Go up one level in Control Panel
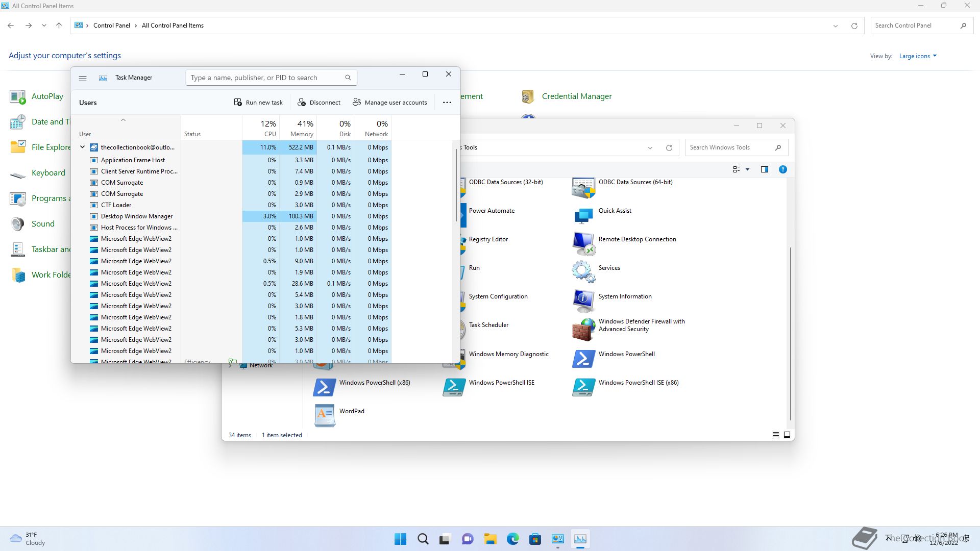Image resolution: width=980 pixels, height=551 pixels. pyautogui.click(x=59, y=26)
